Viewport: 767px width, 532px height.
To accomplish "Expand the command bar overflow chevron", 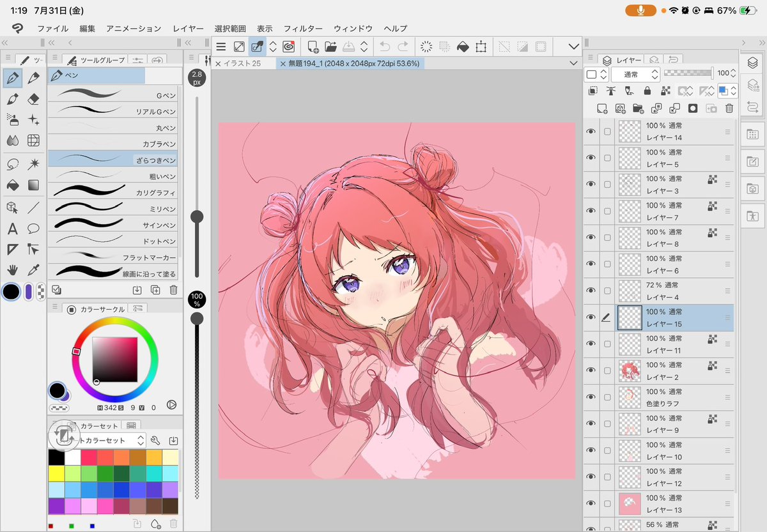I will 573,46.
